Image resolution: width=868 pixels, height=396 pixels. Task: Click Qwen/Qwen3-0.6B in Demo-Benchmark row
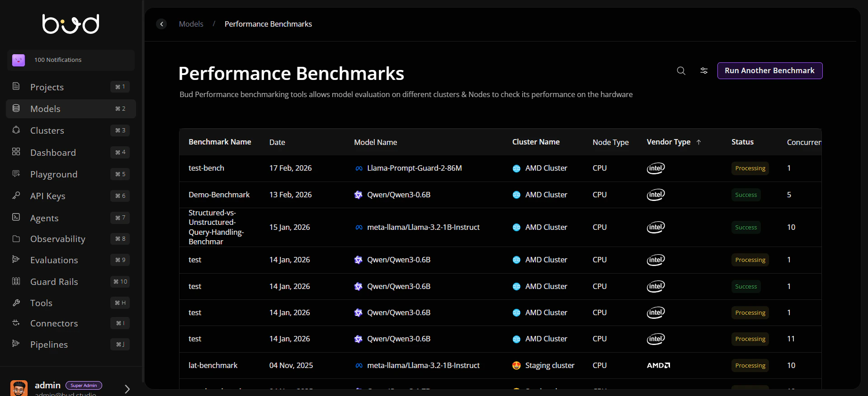pyautogui.click(x=399, y=195)
